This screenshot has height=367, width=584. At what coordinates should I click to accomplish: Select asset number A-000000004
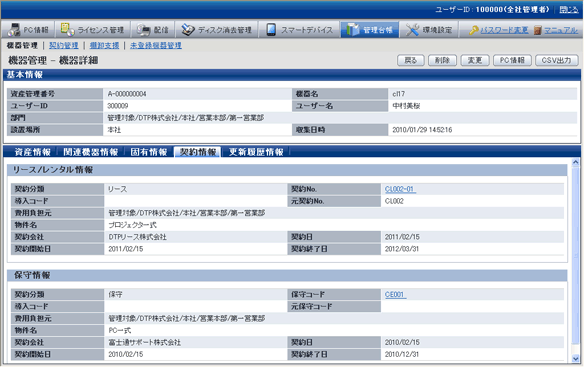pos(127,94)
